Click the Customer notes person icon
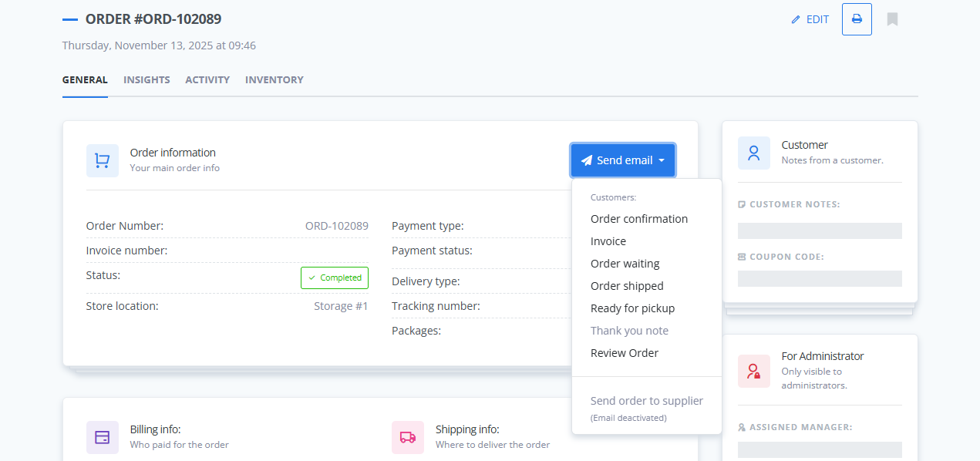 pyautogui.click(x=753, y=153)
